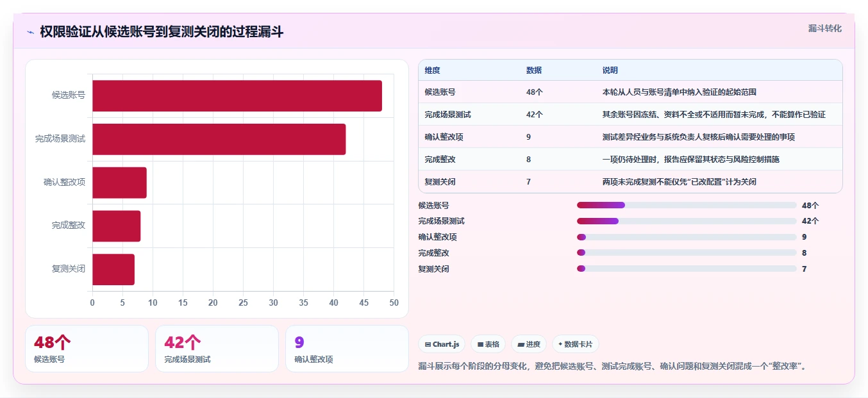Viewport: 868px width, 398px height.
Task: Click the table description starting 一项仍待处理时
Action: tap(691, 160)
